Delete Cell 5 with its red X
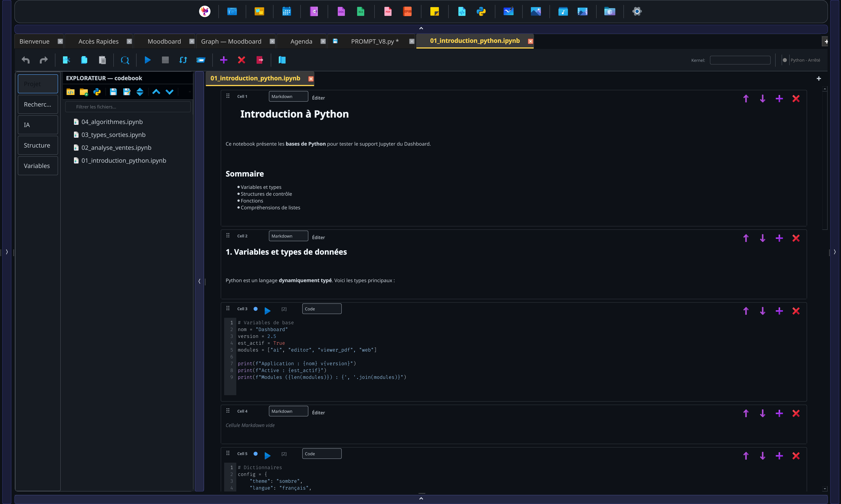The width and height of the screenshot is (841, 504). pyautogui.click(x=796, y=456)
